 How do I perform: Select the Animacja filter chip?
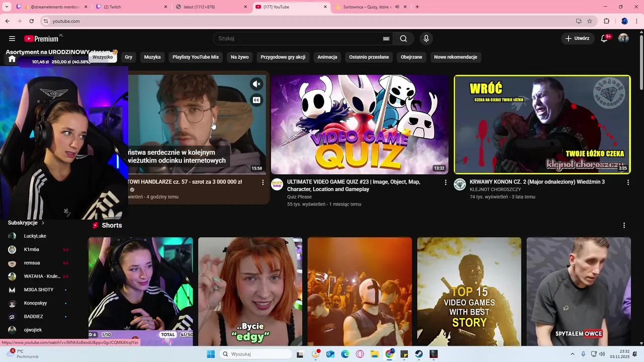pos(327,57)
